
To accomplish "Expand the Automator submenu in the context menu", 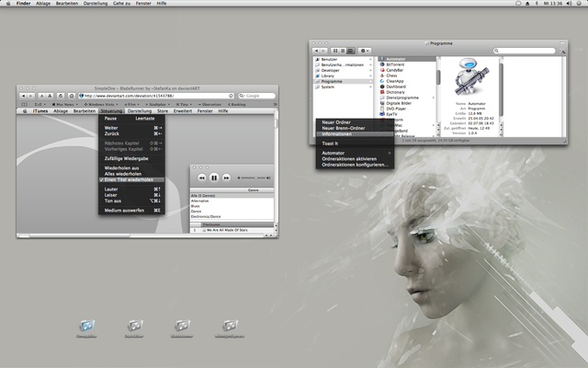I will [355, 153].
